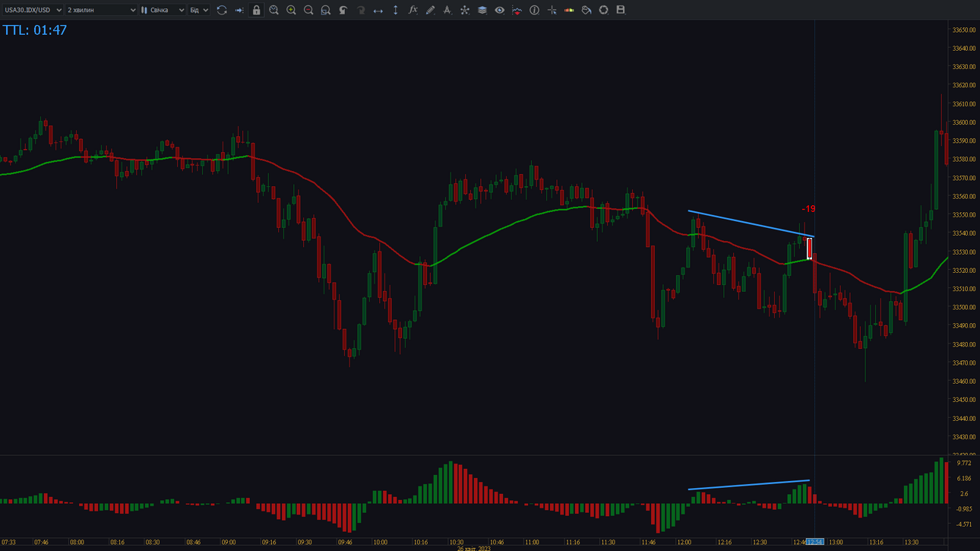Click the zoom-to-area magnifier icon
Viewport: 980px width, 551px height.
(x=326, y=10)
